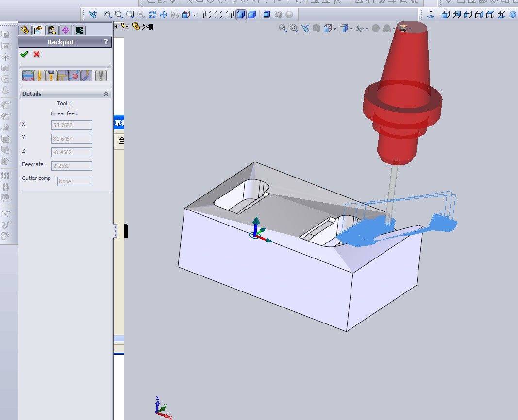Click Section View in heads-up toolbar
The image size is (518, 420).
(317, 29)
